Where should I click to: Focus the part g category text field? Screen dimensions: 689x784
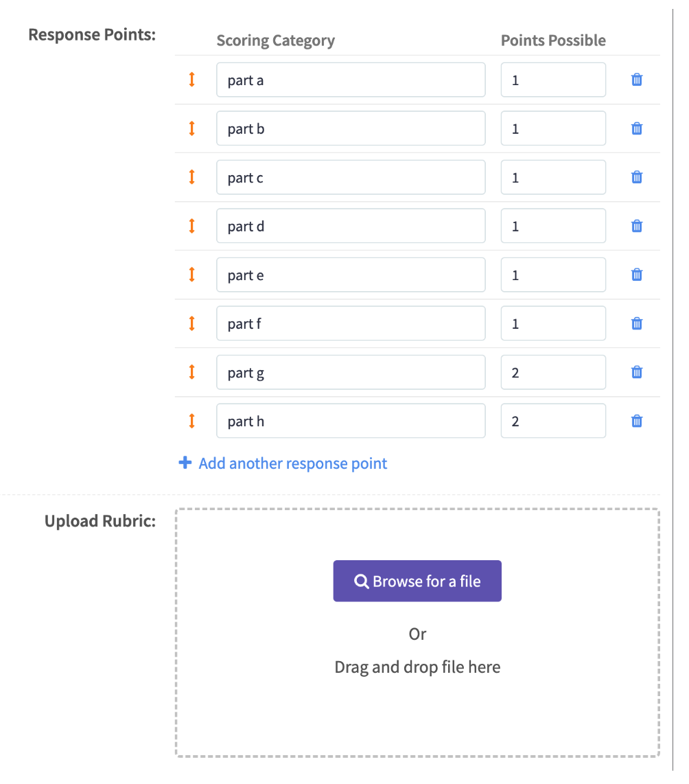[351, 372]
